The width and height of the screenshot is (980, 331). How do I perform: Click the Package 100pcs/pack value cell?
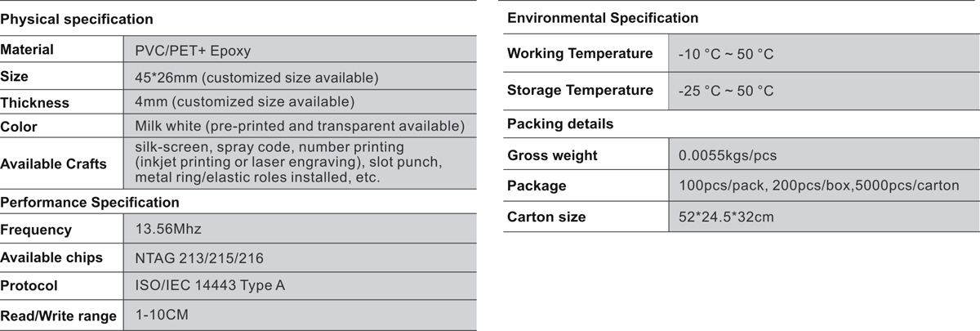824,186
